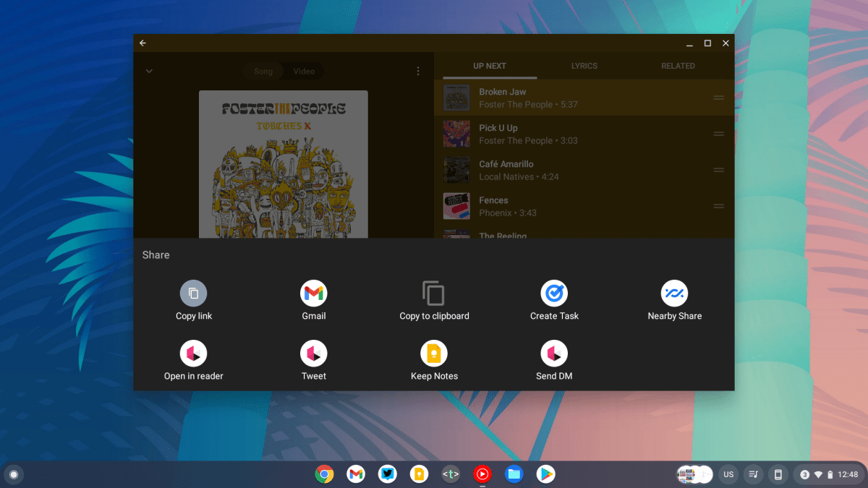Click the Copy link share icon
Screen dimensions: 868x488
click(193, 294)
